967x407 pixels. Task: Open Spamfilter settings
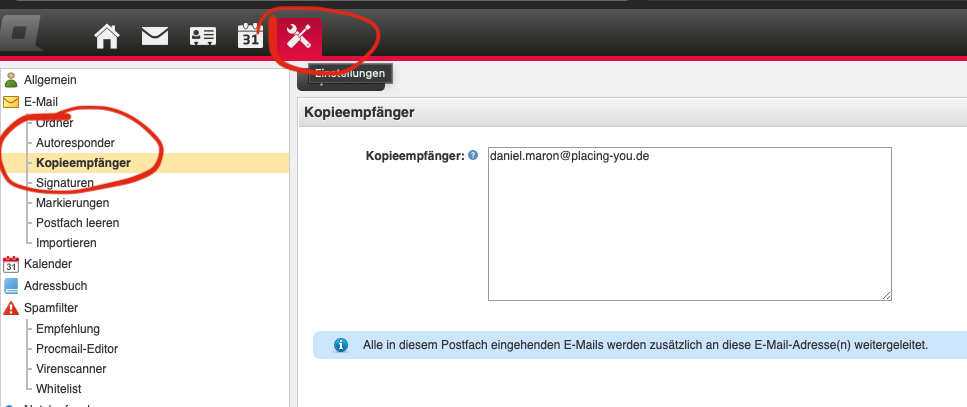tap(51, 308)
